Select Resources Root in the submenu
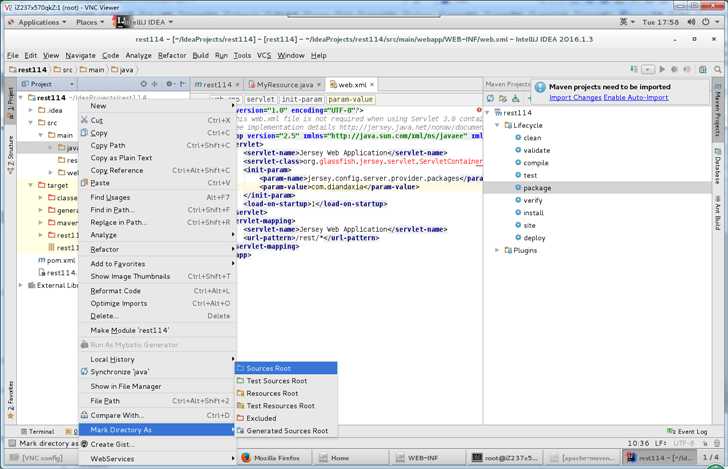Viewport: 728px width, 469px height. (x=286, y=393)
